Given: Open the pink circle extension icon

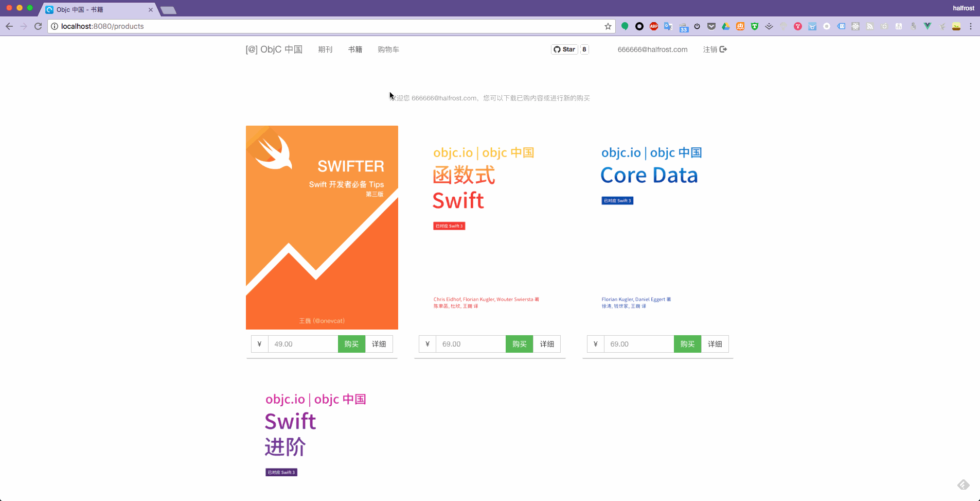Looking at the screenshot, I should pos(798,26).
